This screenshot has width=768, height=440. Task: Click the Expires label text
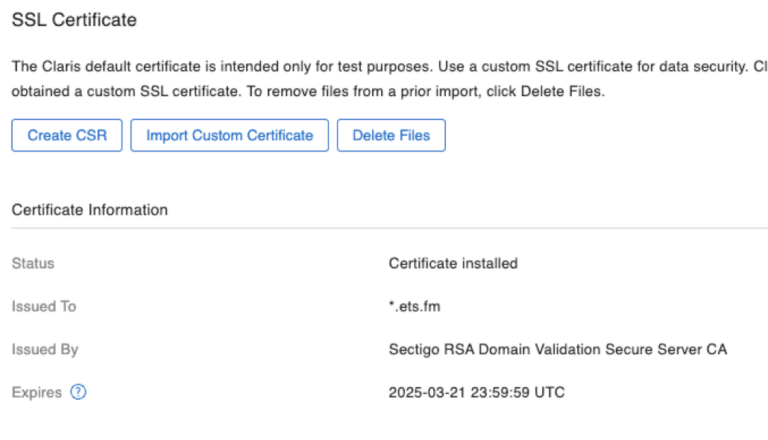point(36,392)
